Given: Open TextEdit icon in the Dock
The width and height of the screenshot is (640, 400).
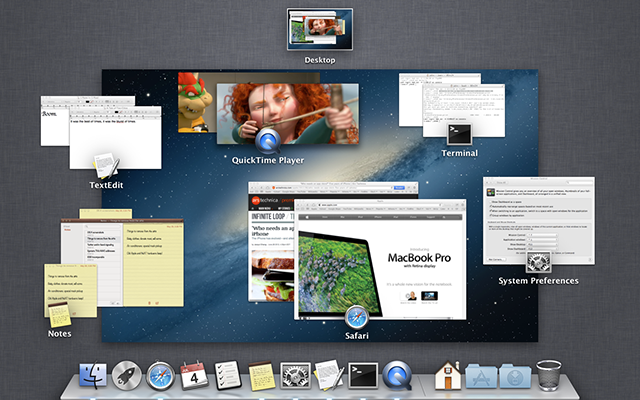Looking at the screenshot, I should coord(329,375).
